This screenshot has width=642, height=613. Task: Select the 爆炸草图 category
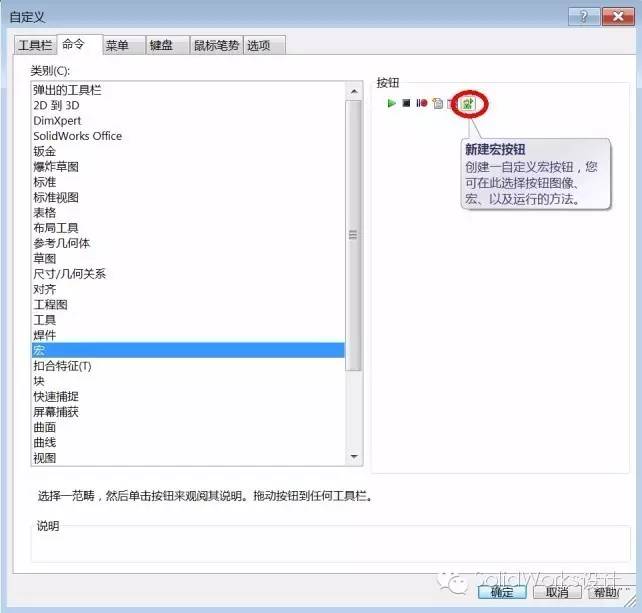click(x=188, y=167)
